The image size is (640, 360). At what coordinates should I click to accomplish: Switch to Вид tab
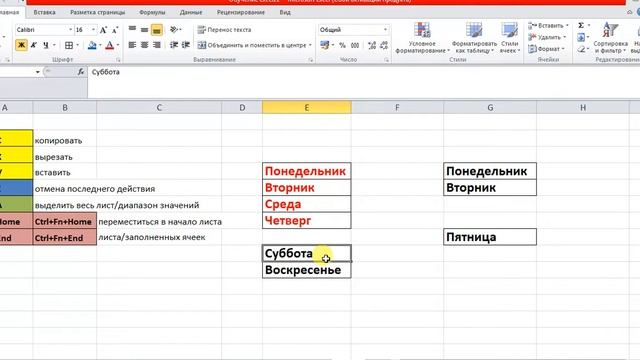click(x=285, y=12)
